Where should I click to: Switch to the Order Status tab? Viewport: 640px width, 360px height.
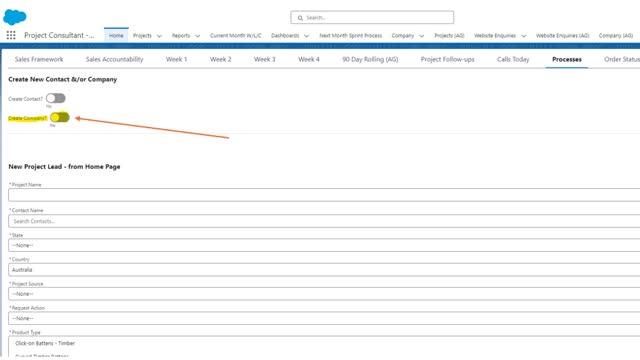pos(622,59)
